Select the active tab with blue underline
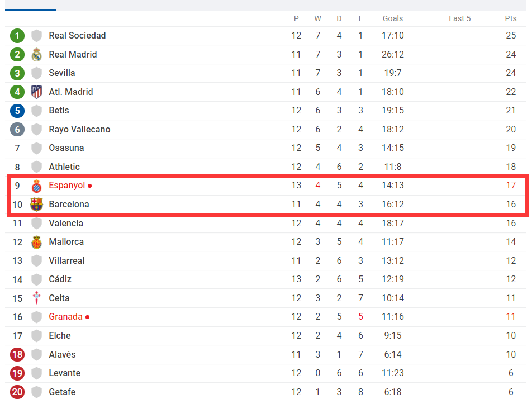This screenshot has width=532, height=404. 31,5
